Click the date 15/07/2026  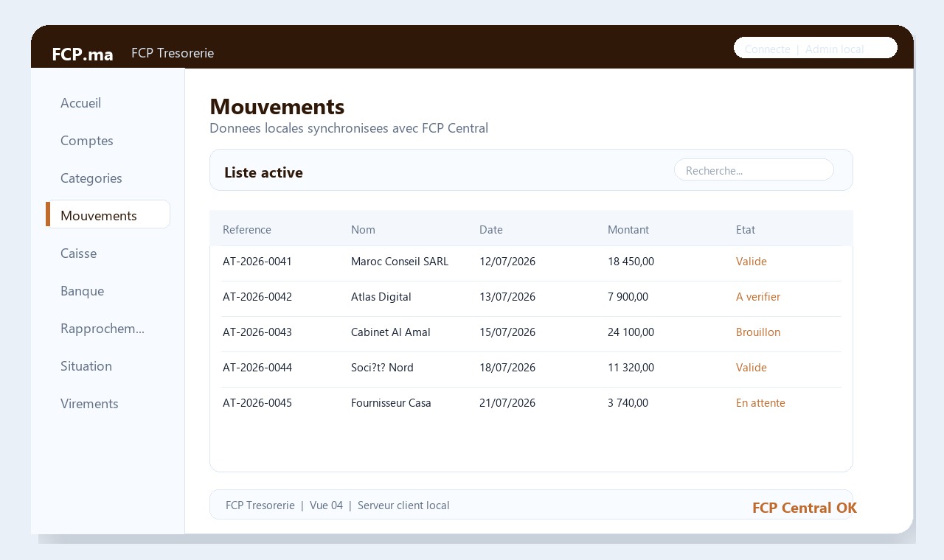[507, 332]
